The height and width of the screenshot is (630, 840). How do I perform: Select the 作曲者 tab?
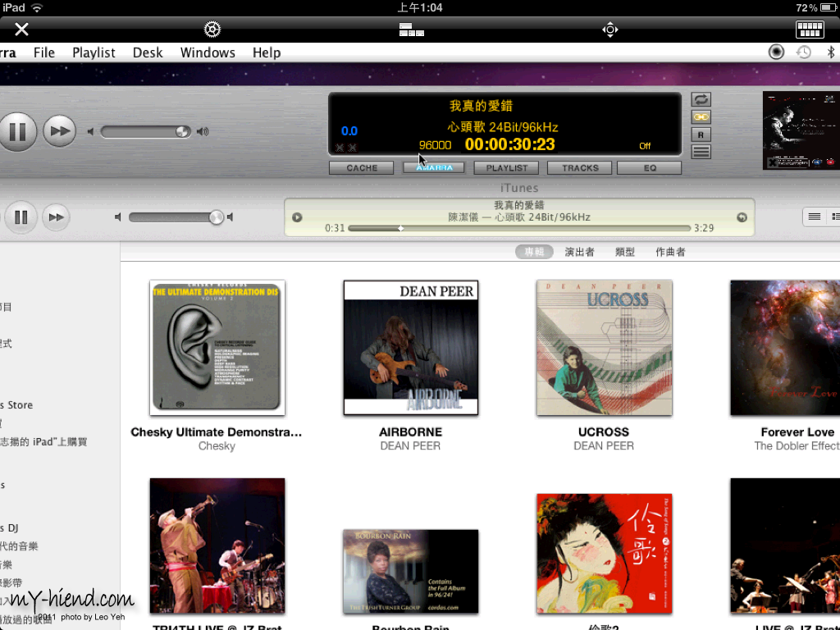coord(670,252)
